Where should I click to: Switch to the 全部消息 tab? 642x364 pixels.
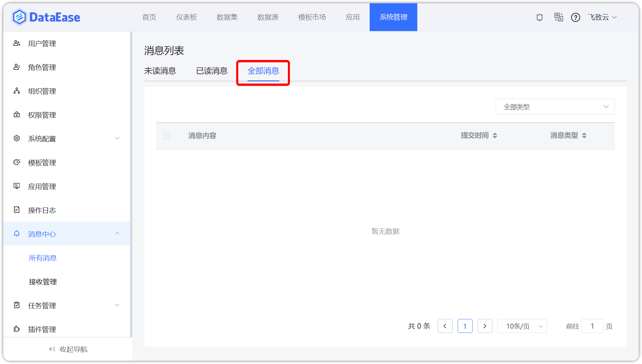coord(263,71)
